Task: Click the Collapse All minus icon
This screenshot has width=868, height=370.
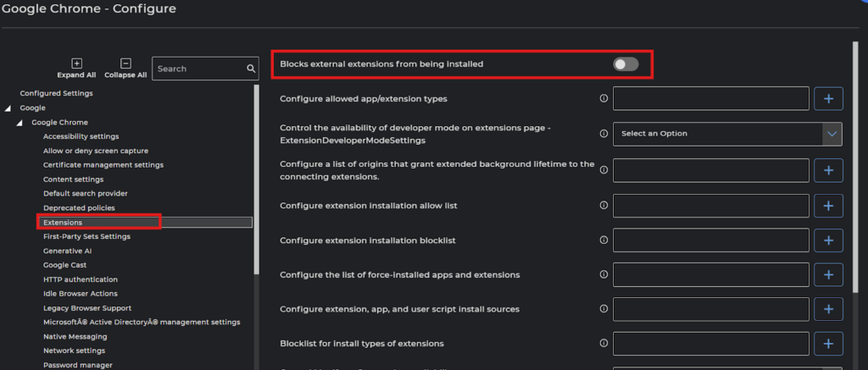Action: [x=125, y=64]
